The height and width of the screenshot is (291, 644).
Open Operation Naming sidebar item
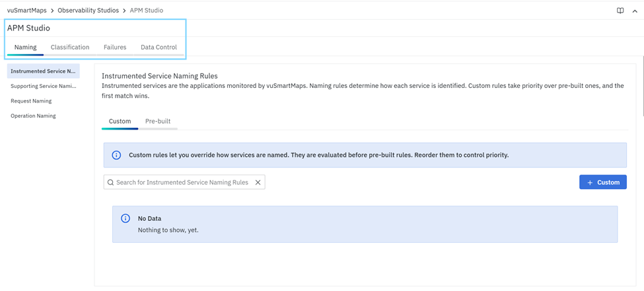(44, 116)
